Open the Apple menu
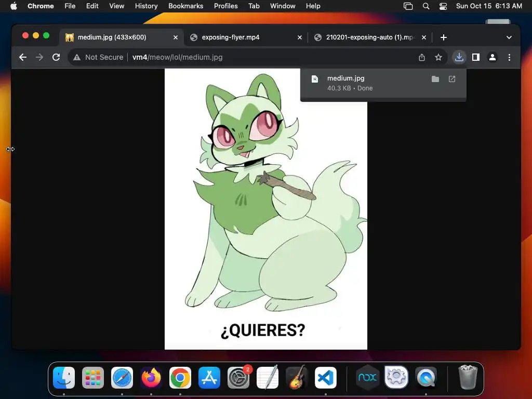 [14, 6]
